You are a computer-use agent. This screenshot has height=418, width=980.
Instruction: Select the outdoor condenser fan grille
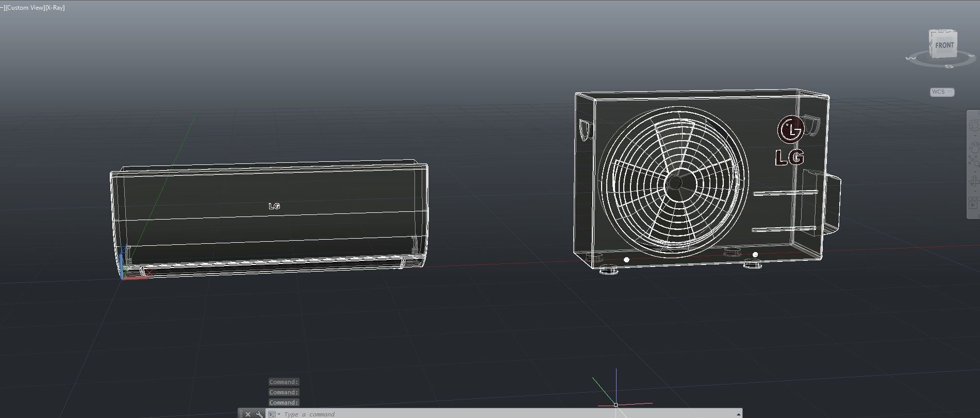[673, 182]
